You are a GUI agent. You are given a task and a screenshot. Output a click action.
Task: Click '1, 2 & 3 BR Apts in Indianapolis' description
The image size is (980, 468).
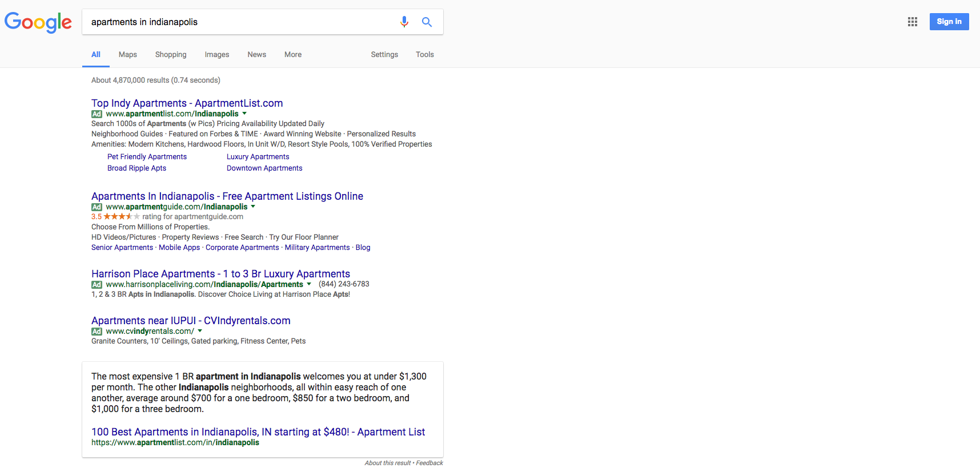tap(220, 294)
